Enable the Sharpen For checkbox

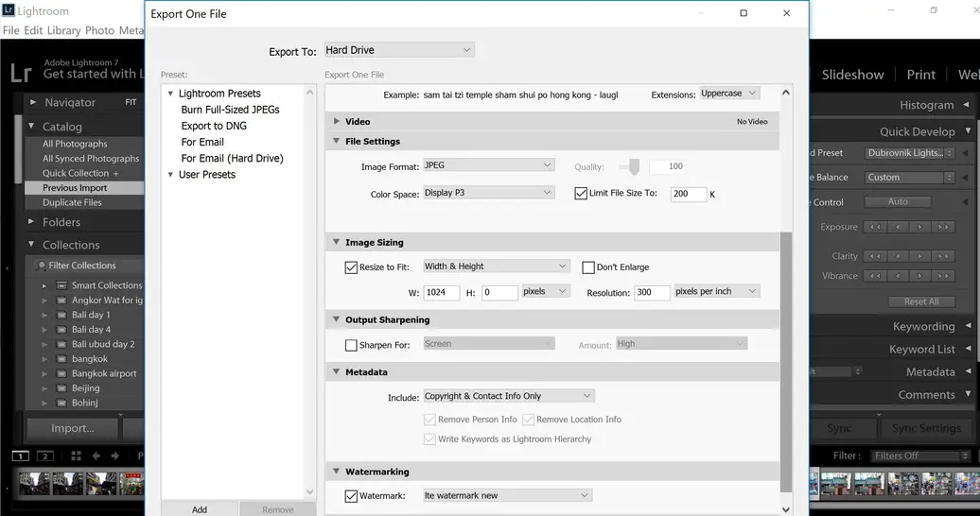click(351, 345)
